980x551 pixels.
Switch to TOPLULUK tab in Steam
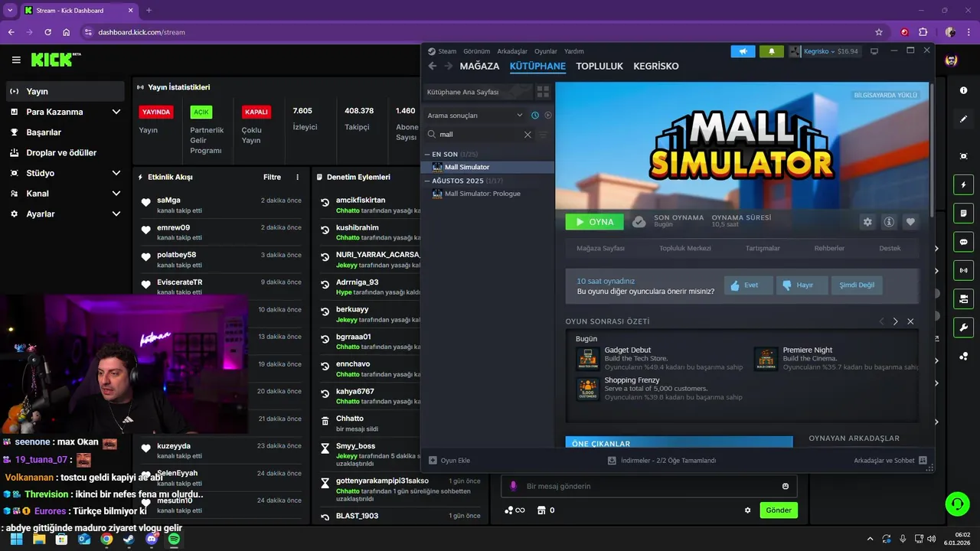click(x=599, y=67)
